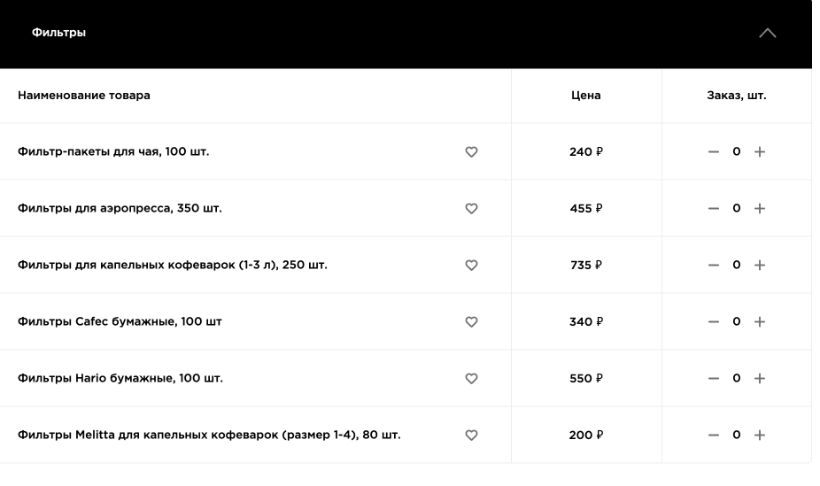The height and width of the screenshot is (486, 820).
Task: Decrease quantity of Фильтр-пакеты для чая
Action: [713, 152]
